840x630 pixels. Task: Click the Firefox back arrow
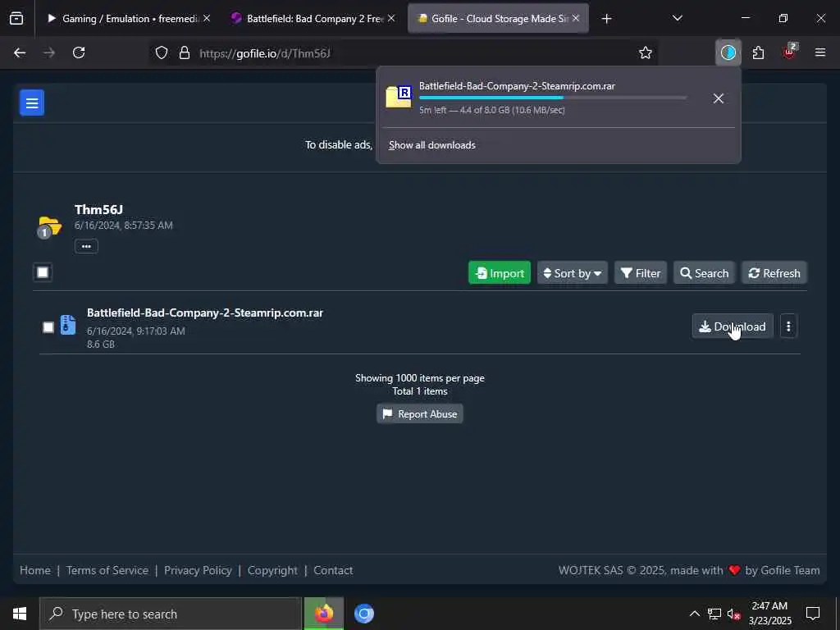[20, 52]
